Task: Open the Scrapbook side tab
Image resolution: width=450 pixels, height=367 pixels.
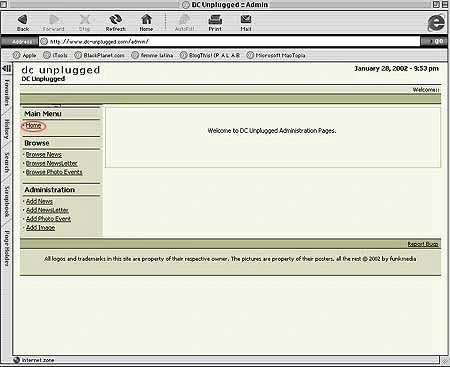Action: (6, 201)
